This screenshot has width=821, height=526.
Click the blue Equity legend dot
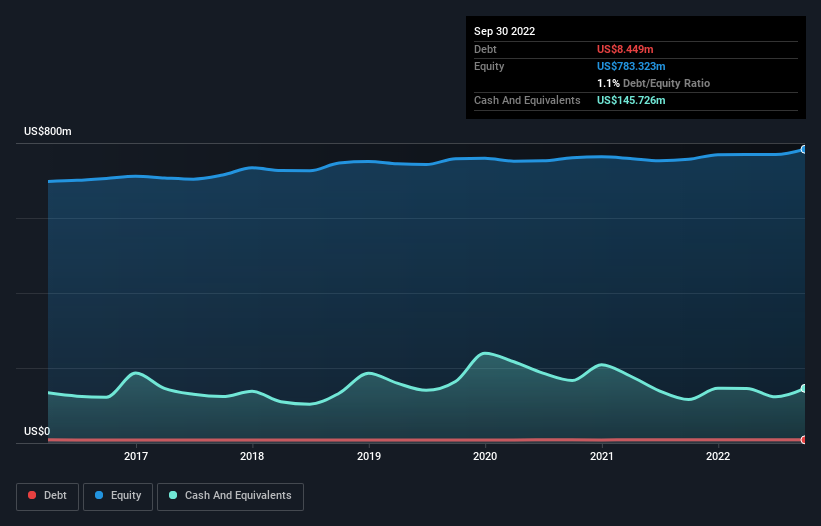click(99, 495)
